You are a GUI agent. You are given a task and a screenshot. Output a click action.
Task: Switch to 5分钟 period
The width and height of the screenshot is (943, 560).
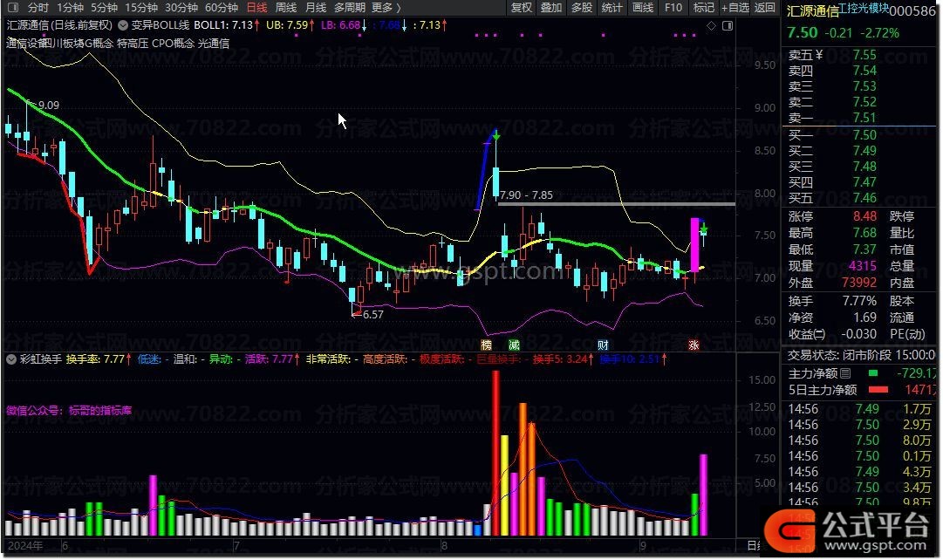(104, 8)
